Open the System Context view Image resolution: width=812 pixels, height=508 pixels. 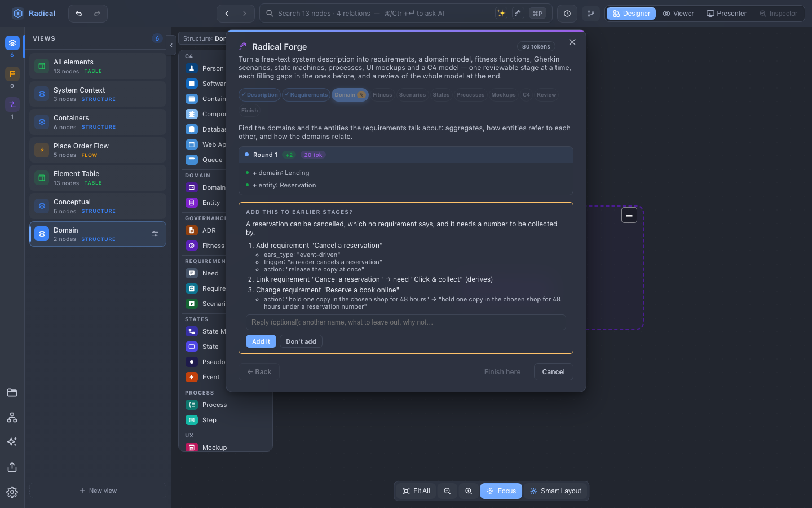pos(98,94)
